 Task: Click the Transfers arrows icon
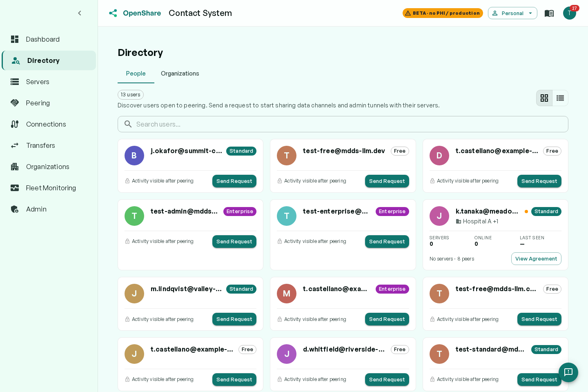point(15,145)
